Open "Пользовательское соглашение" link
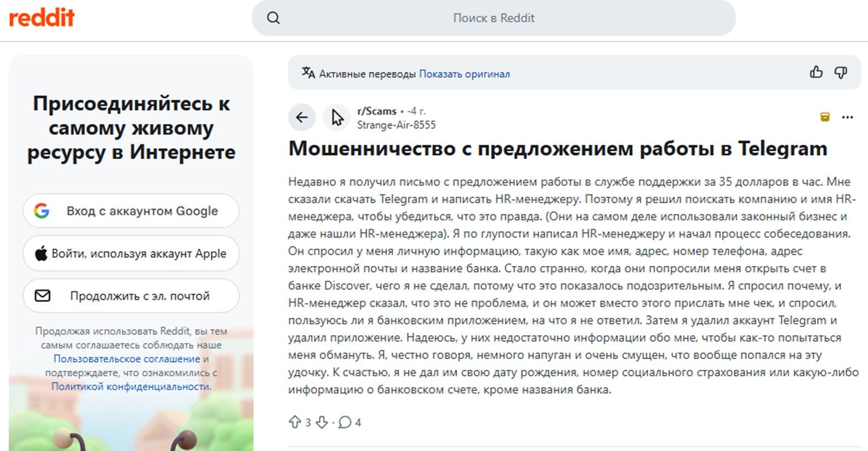 coord(127,358)
